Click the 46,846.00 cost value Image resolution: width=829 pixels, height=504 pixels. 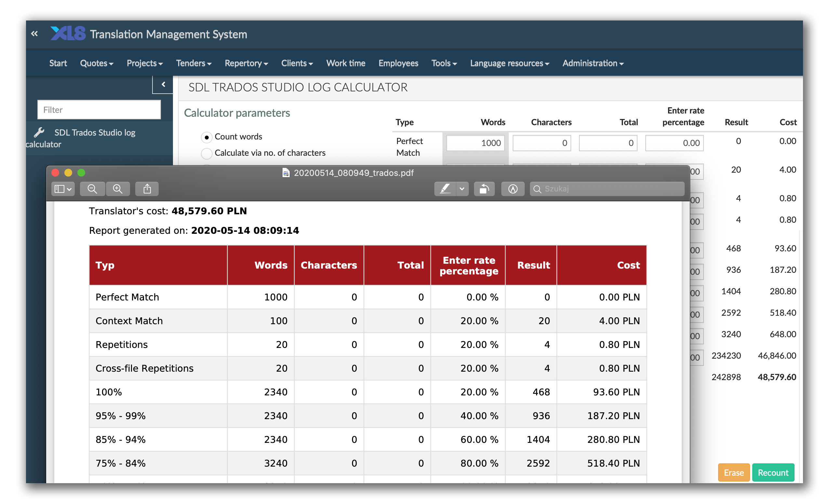777,356
